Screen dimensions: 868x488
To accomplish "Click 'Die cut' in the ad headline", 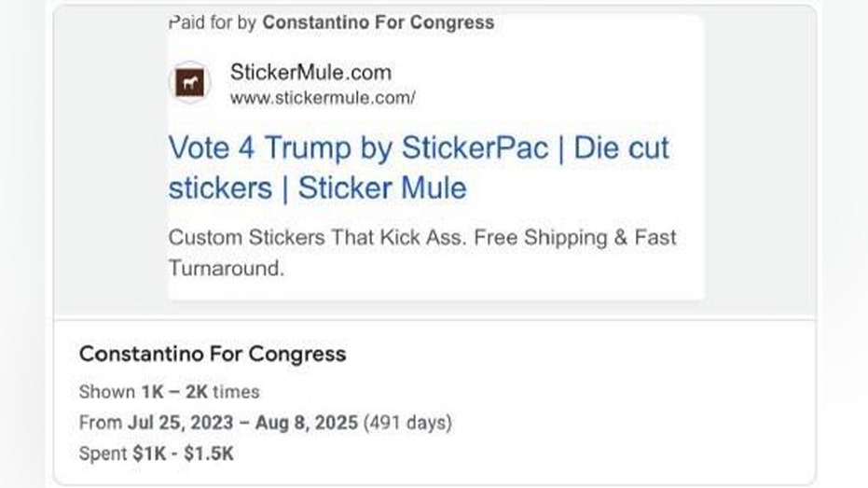I will tap(621, 147).
